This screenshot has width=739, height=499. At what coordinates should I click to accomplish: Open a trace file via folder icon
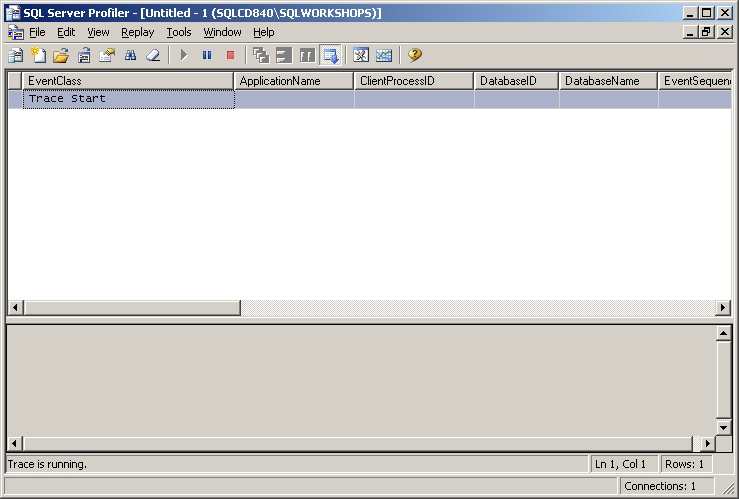61,56
